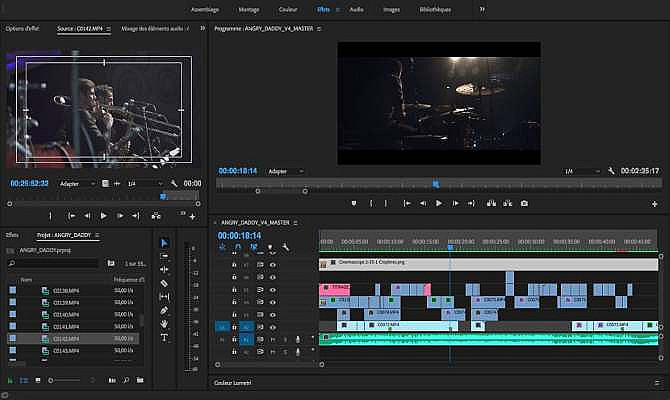Select the Selection arrow tool
670x400 pixels.
pos(164,242)
